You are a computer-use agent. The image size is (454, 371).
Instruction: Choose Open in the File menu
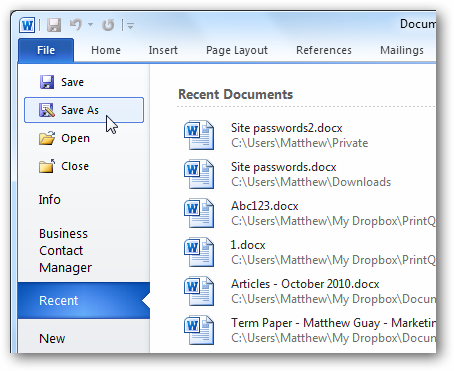click(75, 138)
